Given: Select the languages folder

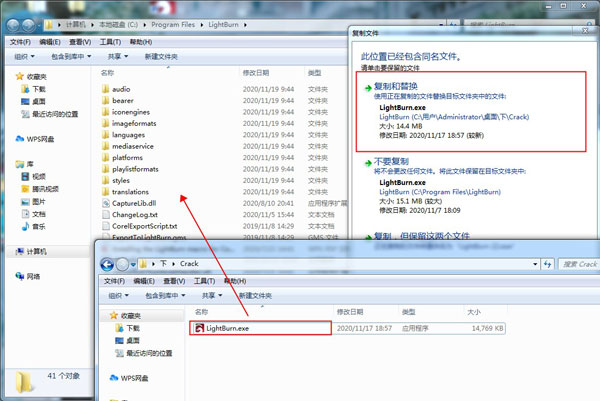Looking at the screenshot, I should (x=128, y=135).
